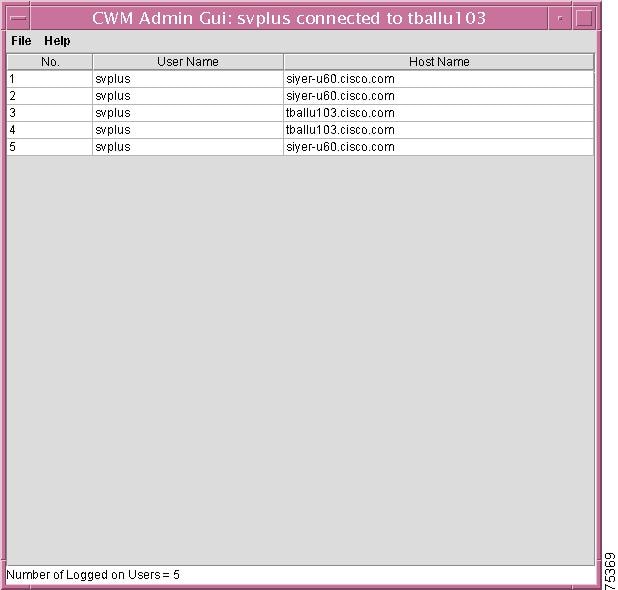The height and width of the screenshot is (590, 618).
Task: Select row number 5 cell
Action: click(50, 147)
